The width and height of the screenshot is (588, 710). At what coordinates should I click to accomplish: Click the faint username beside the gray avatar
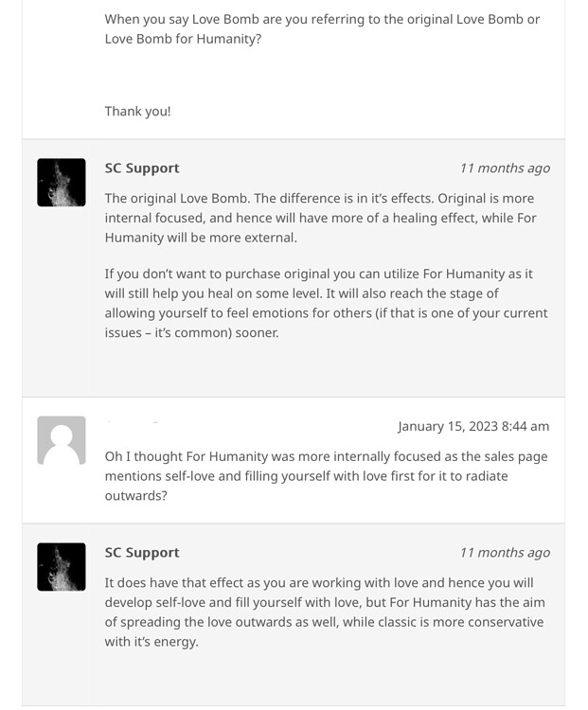pyautogui.click(x=133, y=422)
